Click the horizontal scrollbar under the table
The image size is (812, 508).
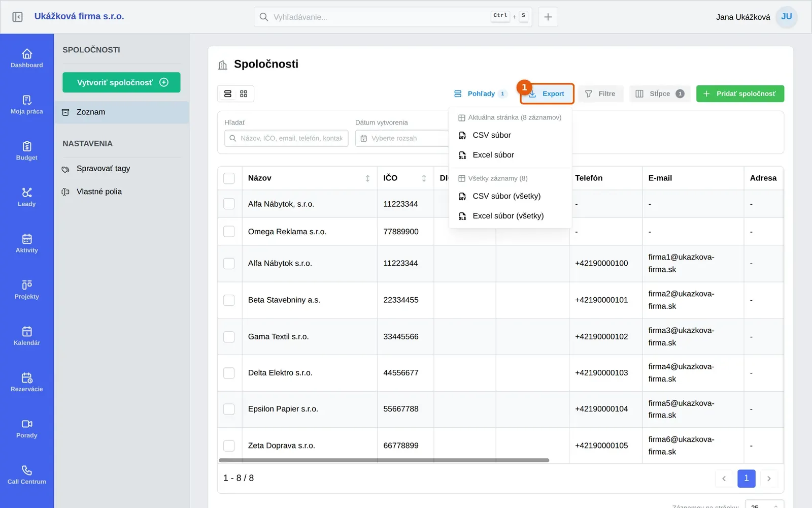point(384,460)
